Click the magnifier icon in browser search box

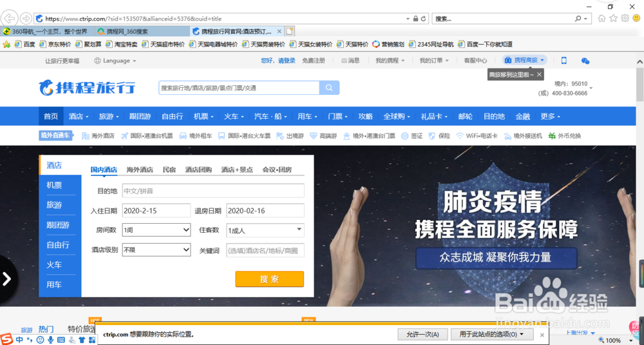point(578,19)
